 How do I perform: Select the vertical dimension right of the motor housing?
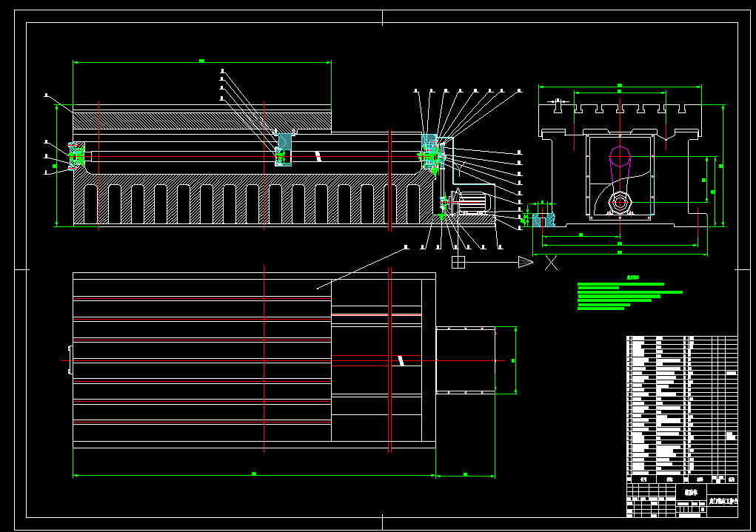(515, 360)
